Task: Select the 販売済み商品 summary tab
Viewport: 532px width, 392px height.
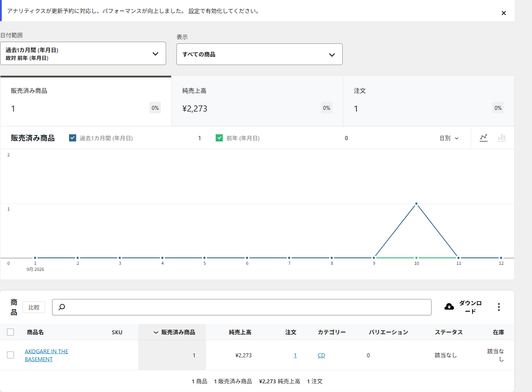Action: click(86, 101)
